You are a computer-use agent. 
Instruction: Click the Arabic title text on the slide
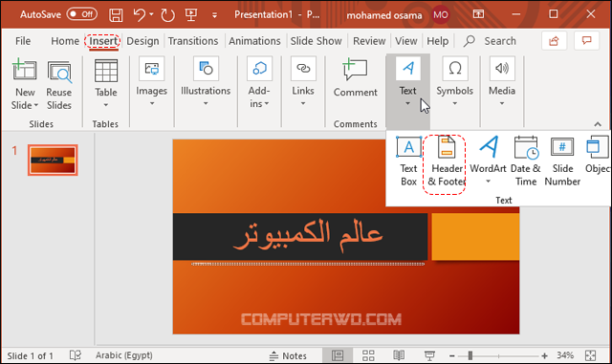(x=308, y=235)
